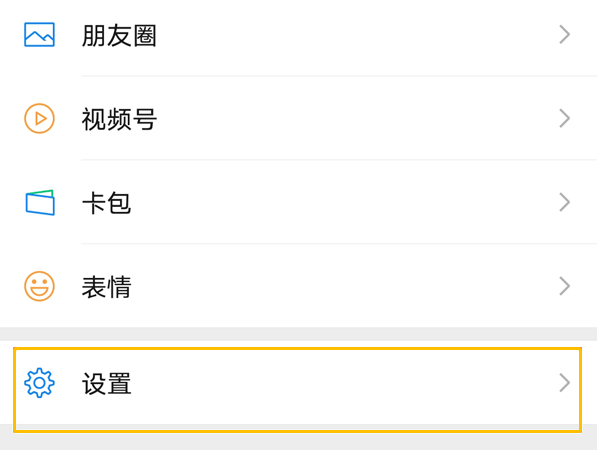Click the Channels (视频号) play icon

point(39,119)
